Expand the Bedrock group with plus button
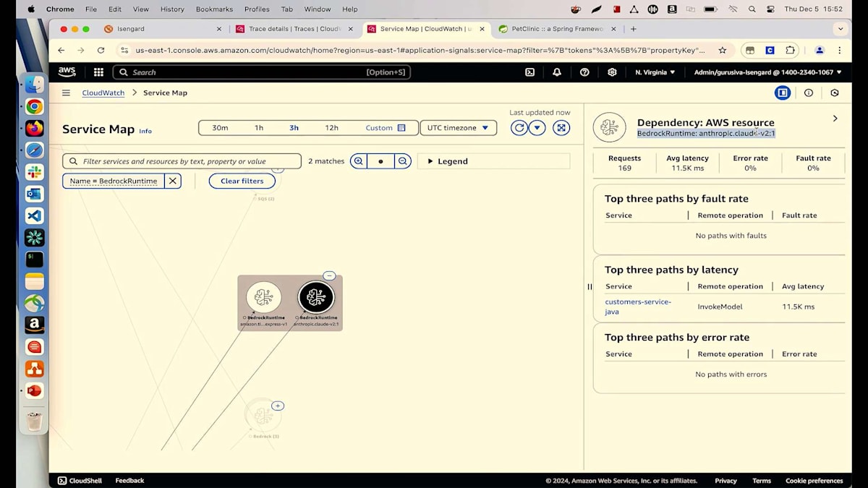Viewport: 868px width, 488px height. [x=278, y=406]
